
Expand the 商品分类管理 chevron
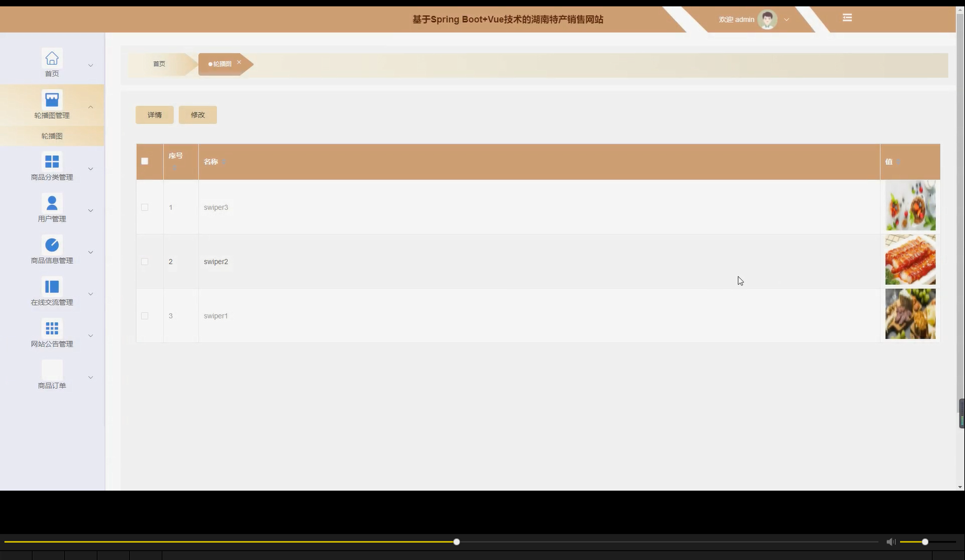[x=90, y=169]
